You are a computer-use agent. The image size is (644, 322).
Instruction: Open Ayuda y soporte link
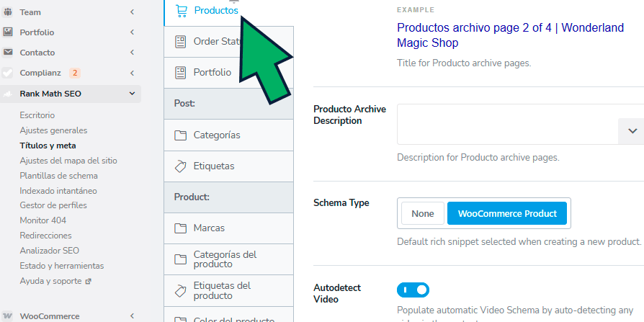50,282
